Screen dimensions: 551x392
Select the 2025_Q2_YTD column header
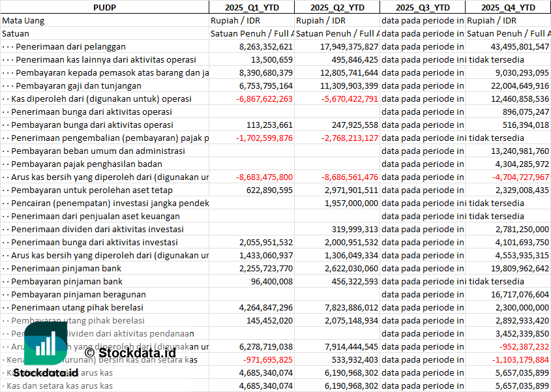pyautogui.click(x=336, y=7)
